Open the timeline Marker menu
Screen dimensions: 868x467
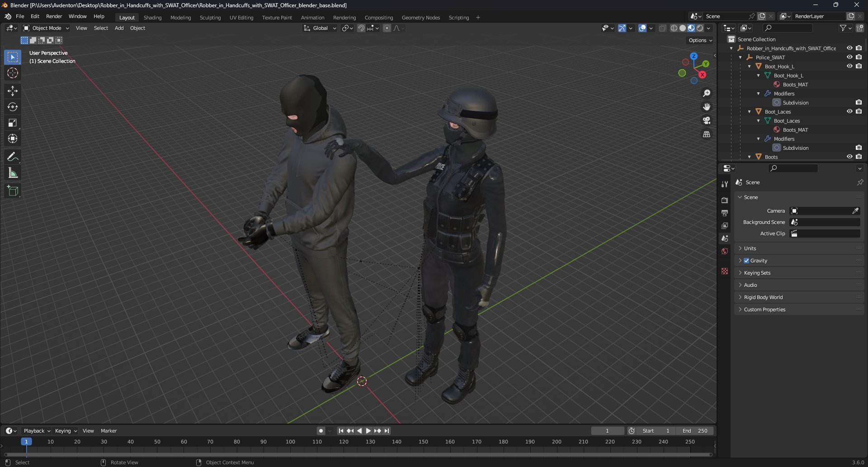coord(108,431)
